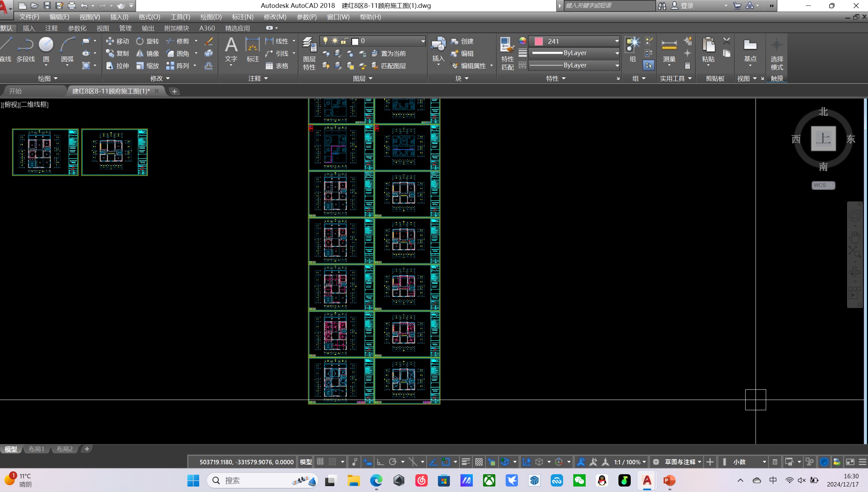
Task: Toggle grid display in status bar
Action: coord(320,462)
